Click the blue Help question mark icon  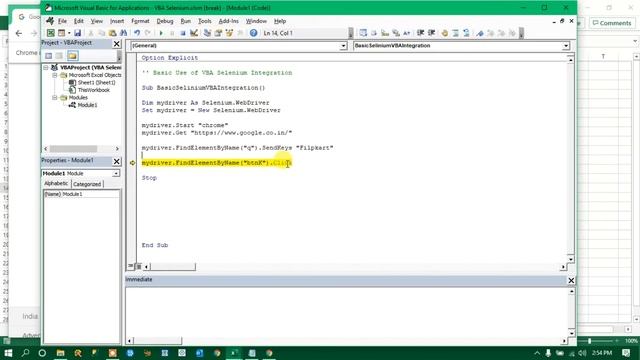pos(253,33)
